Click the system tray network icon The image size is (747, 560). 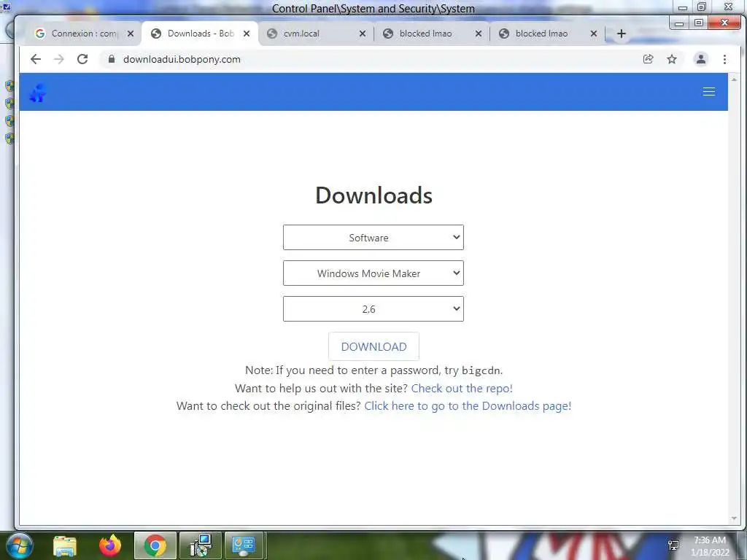pos(673,545)
